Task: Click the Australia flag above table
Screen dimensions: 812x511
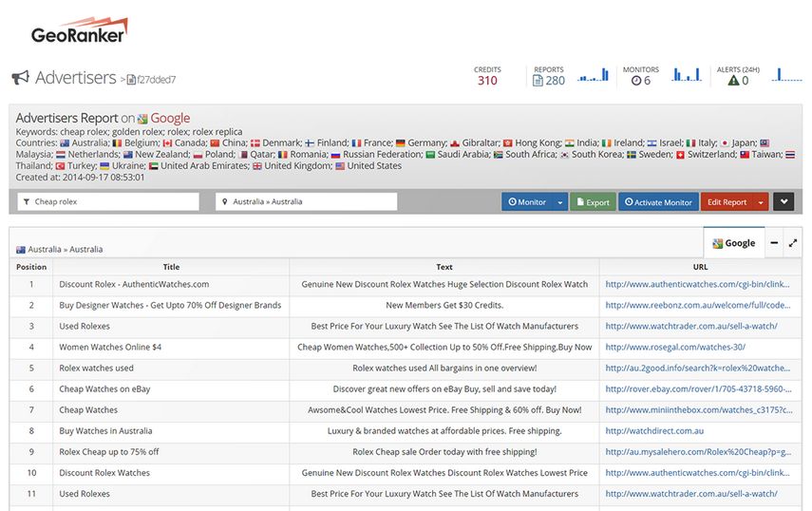Action: 21,250
